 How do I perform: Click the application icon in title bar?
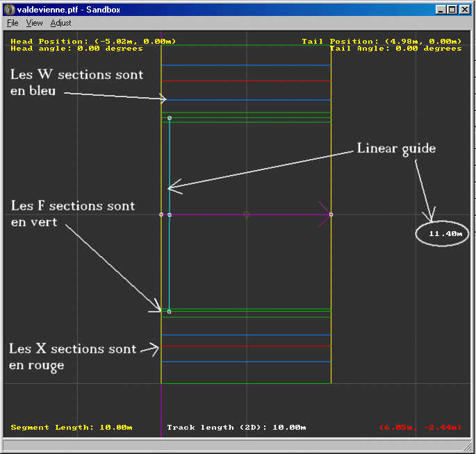coord(10,10)
